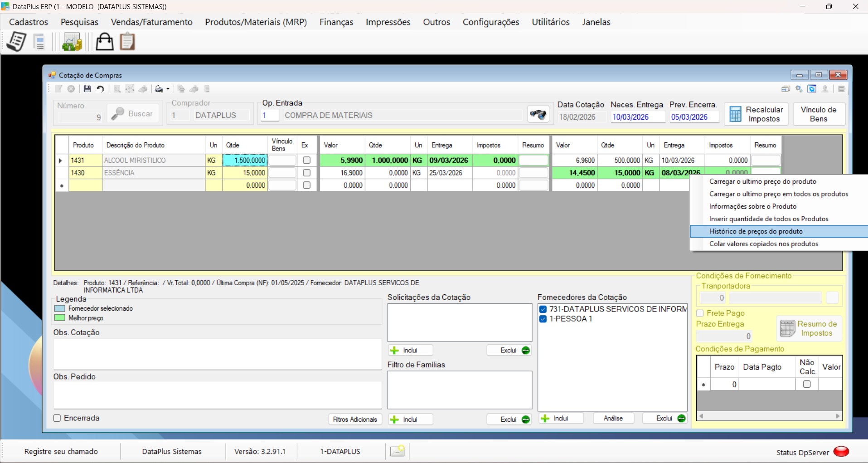Image resolution: width=868 pixels, height=463 pixels.
Task: Click the Obs. Cotação text area
Action: click(x=218, y=354)
